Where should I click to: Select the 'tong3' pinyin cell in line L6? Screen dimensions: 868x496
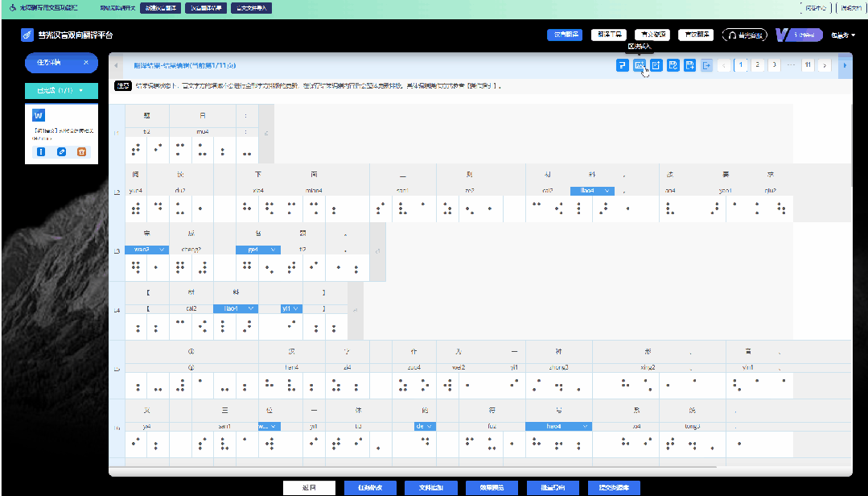(693, 426)
